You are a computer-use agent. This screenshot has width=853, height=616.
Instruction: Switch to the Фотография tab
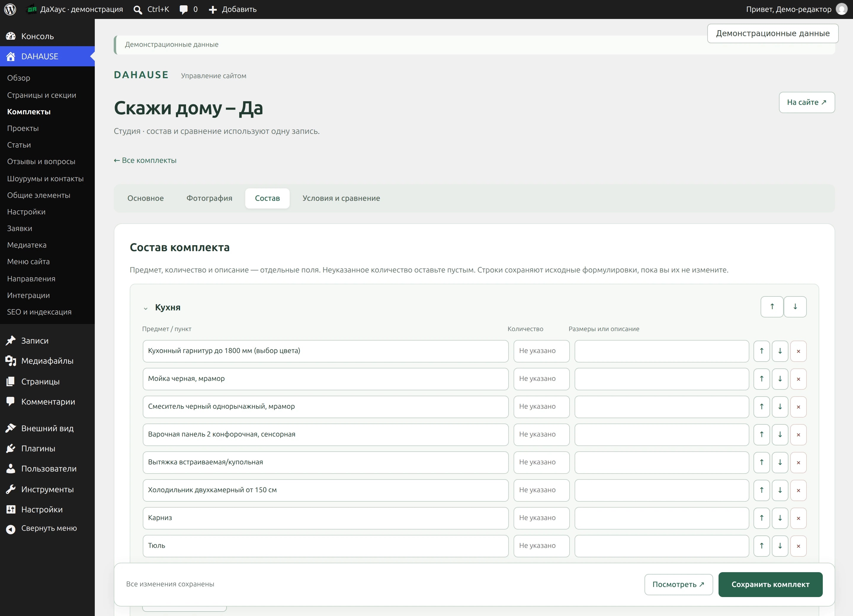pos(209,198)
